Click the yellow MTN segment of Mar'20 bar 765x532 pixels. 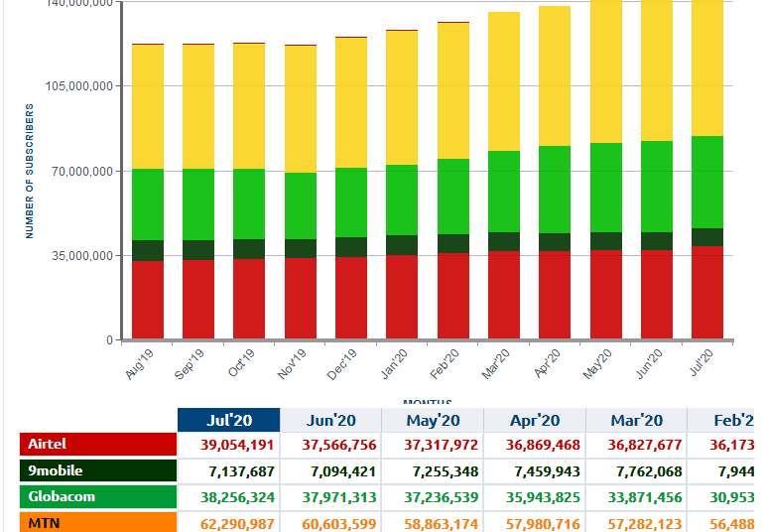tap(504, 81)
